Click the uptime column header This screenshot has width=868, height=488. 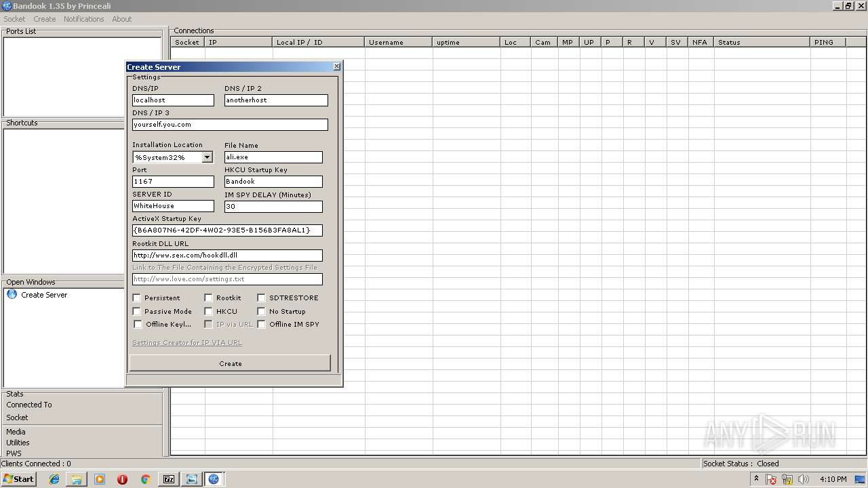467,42
